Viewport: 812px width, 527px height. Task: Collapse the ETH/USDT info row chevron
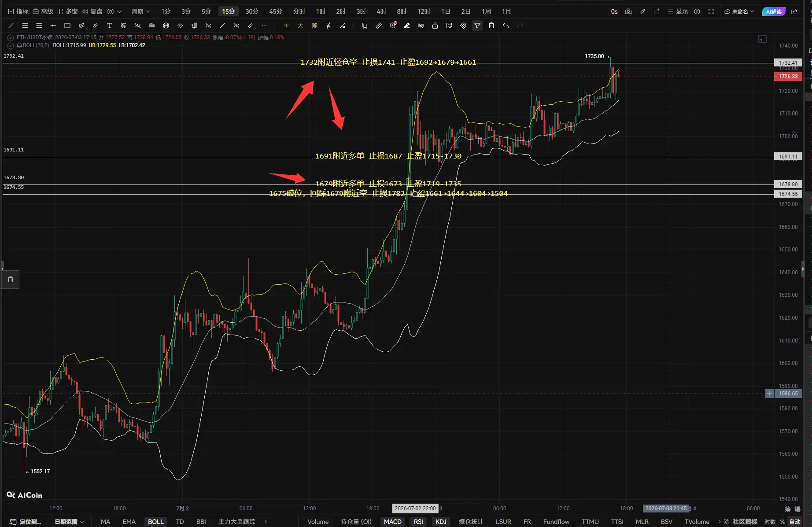11,37
